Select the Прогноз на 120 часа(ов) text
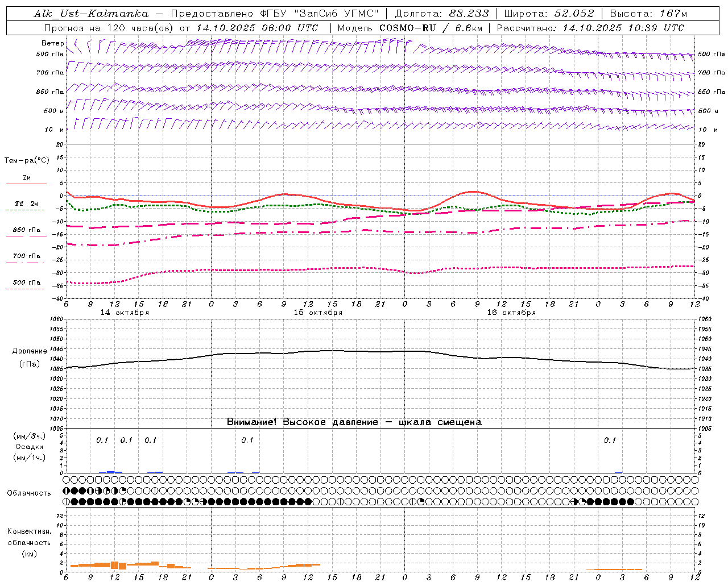 (x=109, y=28)
